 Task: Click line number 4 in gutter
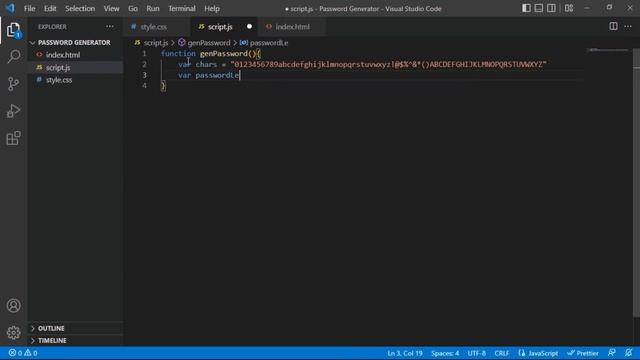[144, 85]
